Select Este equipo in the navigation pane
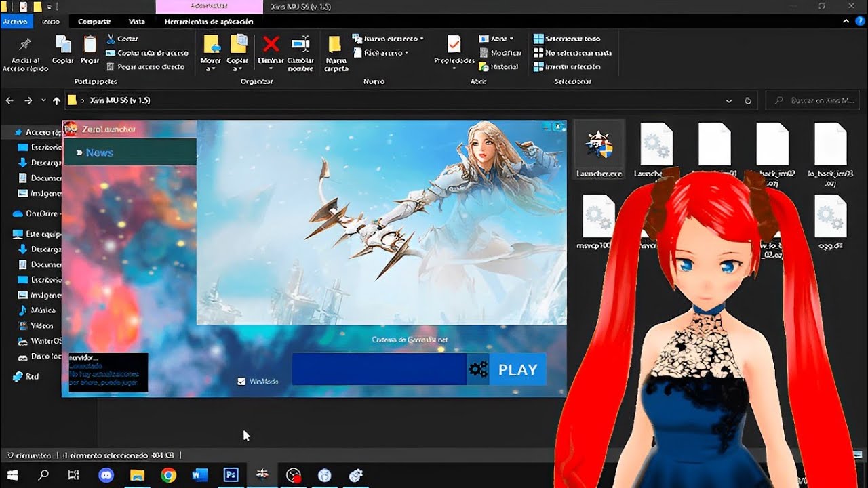Image resolution: width=868 pixels, height=488 pixels. tap(37, 234)
